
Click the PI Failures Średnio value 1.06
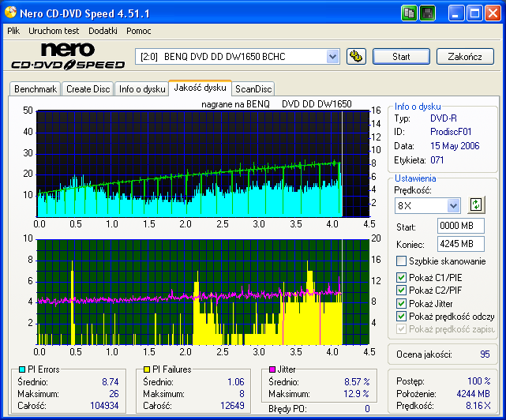pyautogui.click(x=236, y=382)
